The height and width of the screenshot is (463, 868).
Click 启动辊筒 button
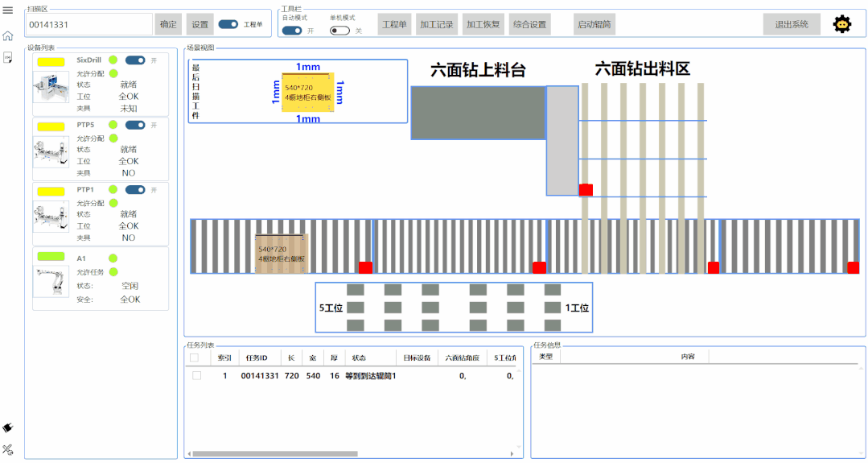click(594, 24)
